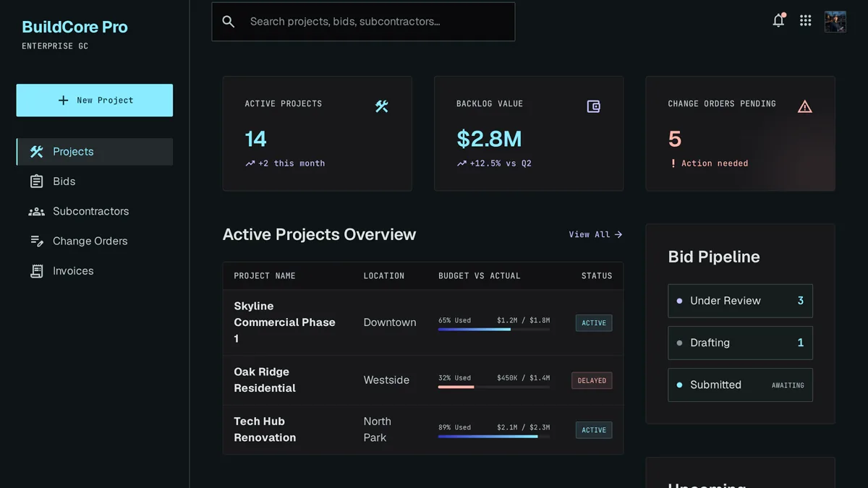Click the ACTIVE badge on Tech Hub row

pyautogui.click(x=594, y=430)
